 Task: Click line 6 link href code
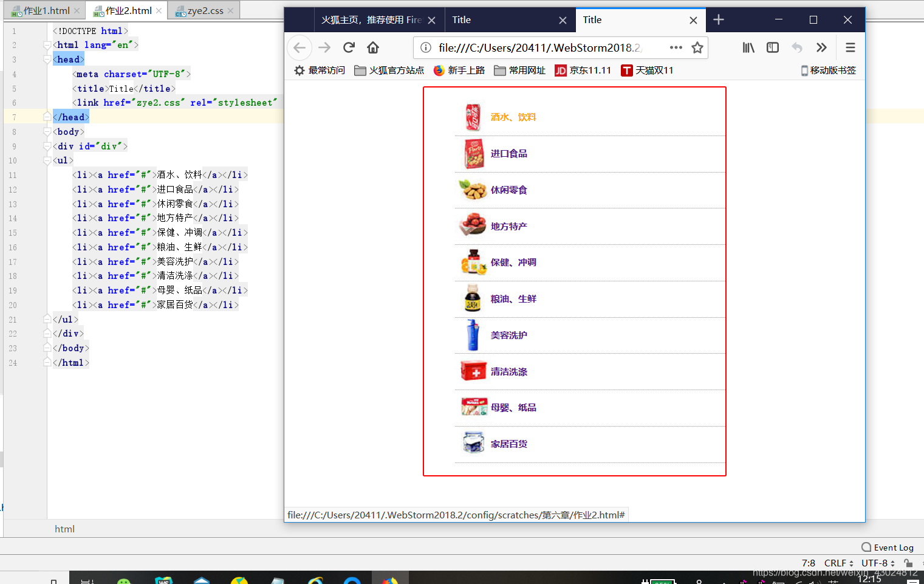174,103
